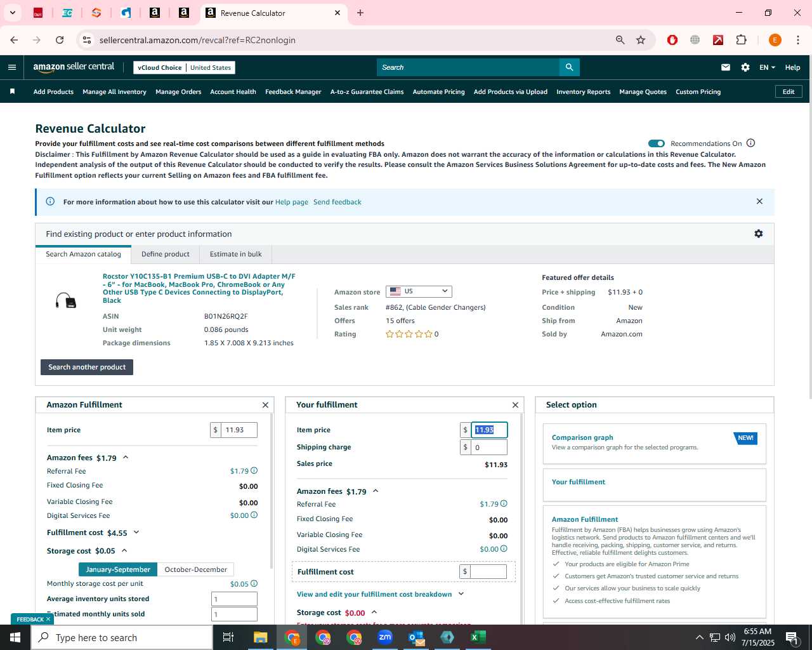Click the Search another product button
The width and height of the screenshot is (812, 650).
[87, 367]
